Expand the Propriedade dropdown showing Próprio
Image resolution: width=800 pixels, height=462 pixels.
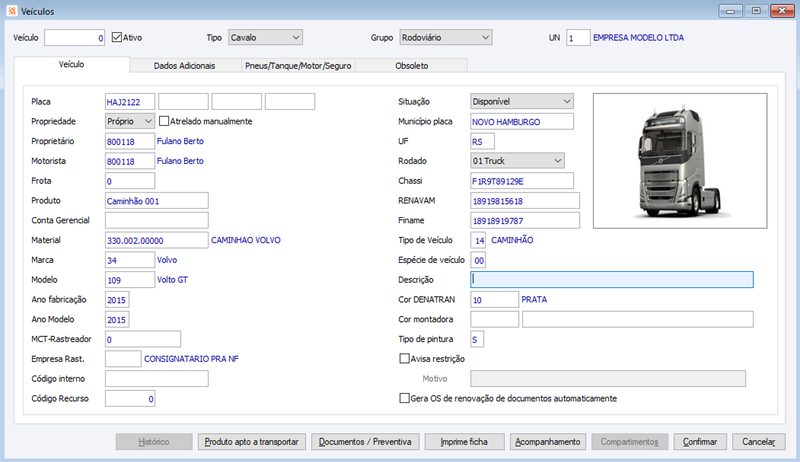(130, 121)
